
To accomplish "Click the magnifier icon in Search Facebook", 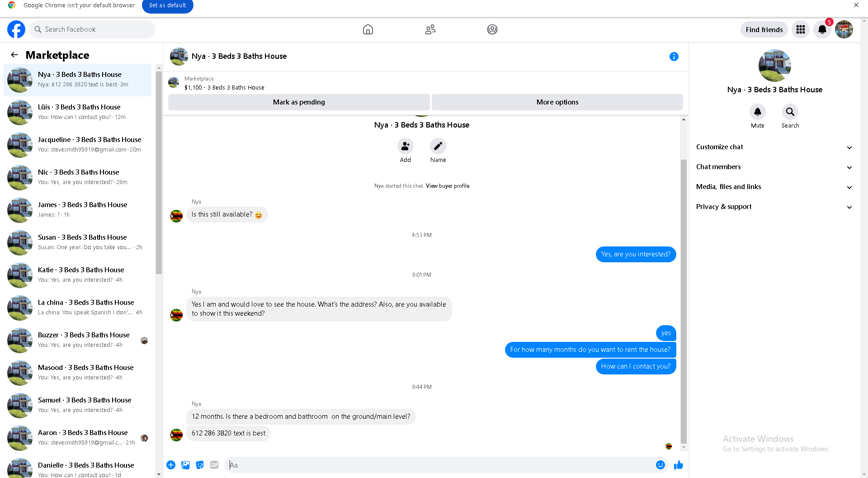I will (x=38, y=29).
